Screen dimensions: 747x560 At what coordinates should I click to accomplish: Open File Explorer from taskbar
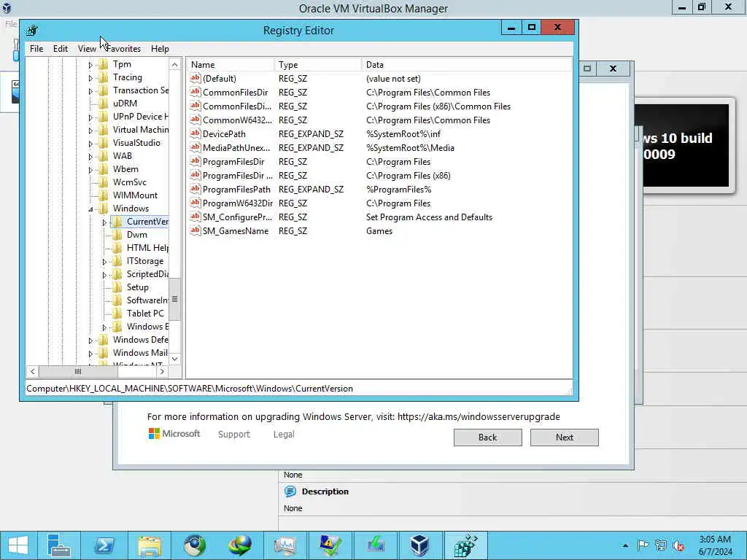pos(150,545)
